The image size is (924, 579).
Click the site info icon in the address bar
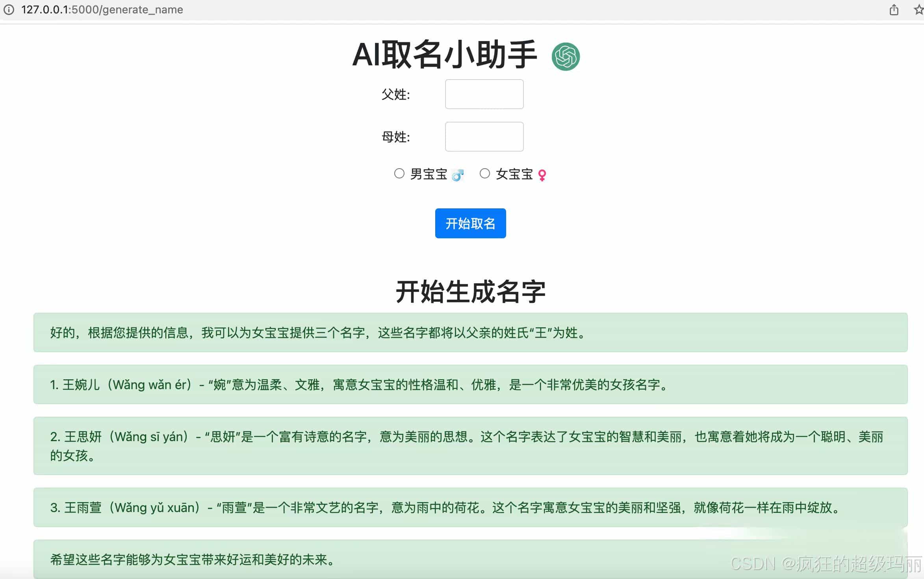pyautogui.click(x=8, y=10)
